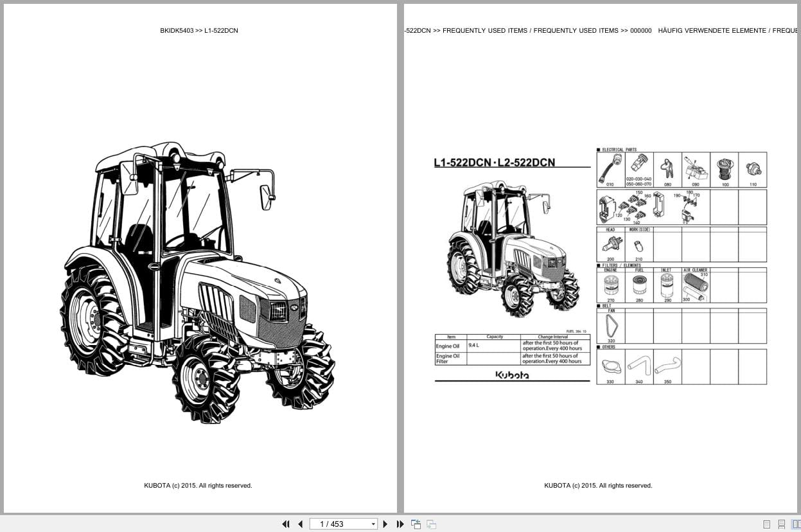Jump to the last page

point(400,524)
